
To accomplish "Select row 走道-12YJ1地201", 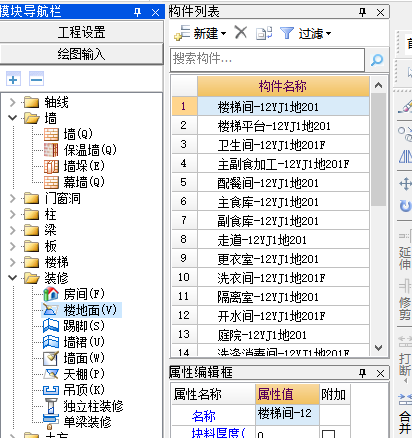I will 271,240.
